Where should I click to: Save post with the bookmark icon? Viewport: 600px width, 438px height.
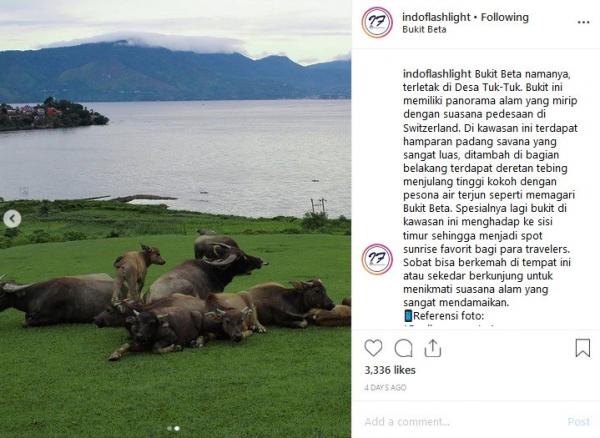tap(582, 348)
